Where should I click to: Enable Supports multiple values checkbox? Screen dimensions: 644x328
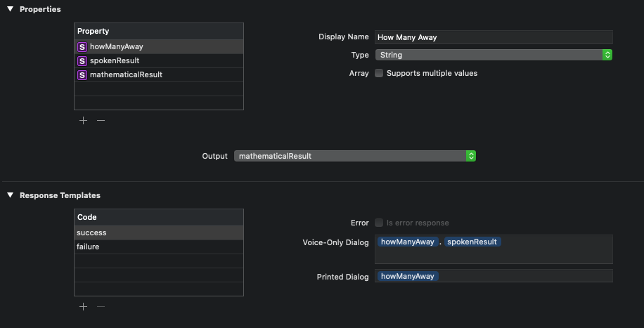coord(379,73)
